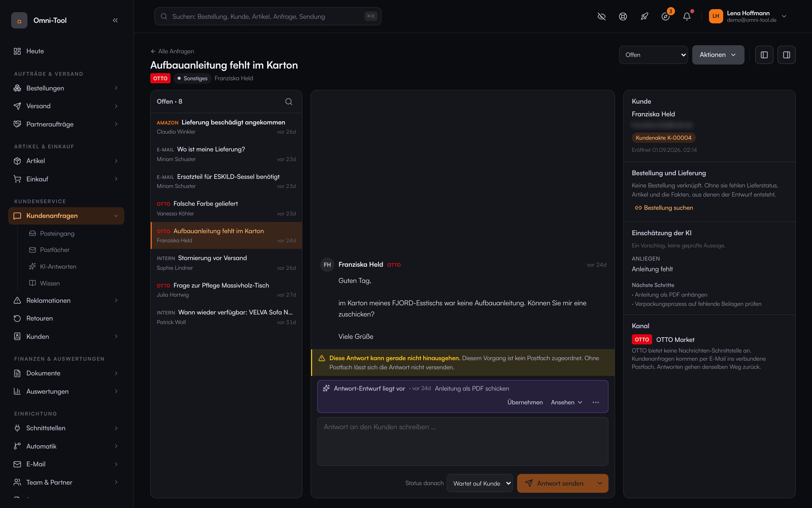Open Reklamationen in the sidebar
This screenshot has width=812, height=508.
click(x=66, y=300)
